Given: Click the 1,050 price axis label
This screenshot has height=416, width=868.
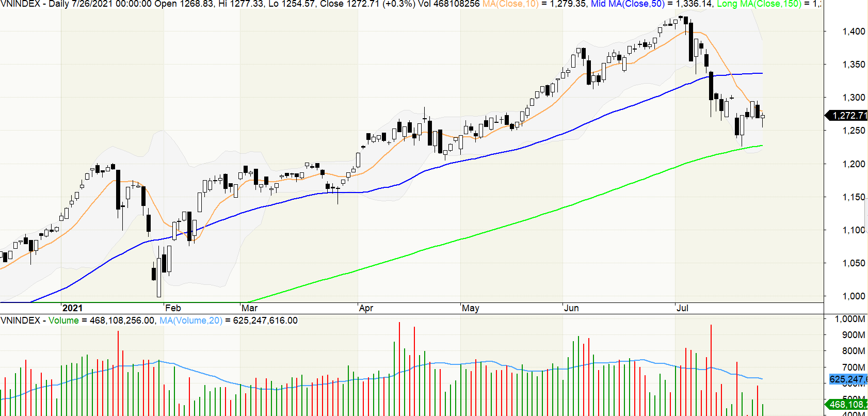Looking at the screenshot, I should click(854, 263).
